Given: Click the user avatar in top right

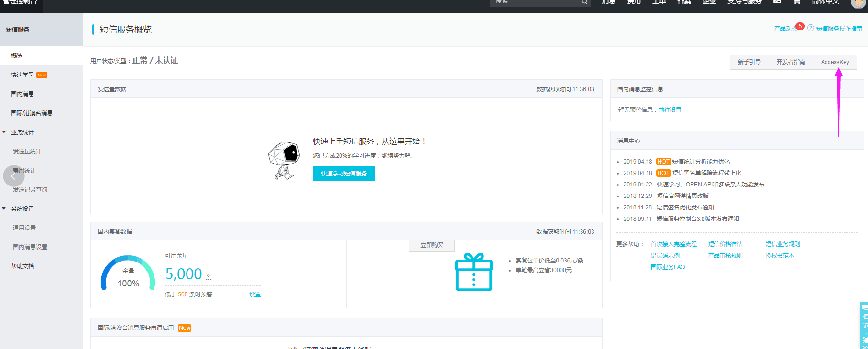Looking at the screenshot, I should click(x=857, y=3).
